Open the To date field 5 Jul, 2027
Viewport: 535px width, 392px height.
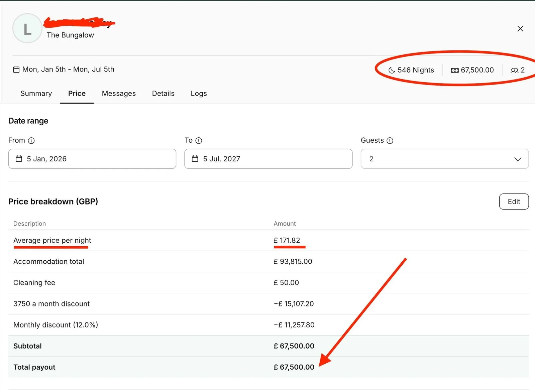coord(268,159)
